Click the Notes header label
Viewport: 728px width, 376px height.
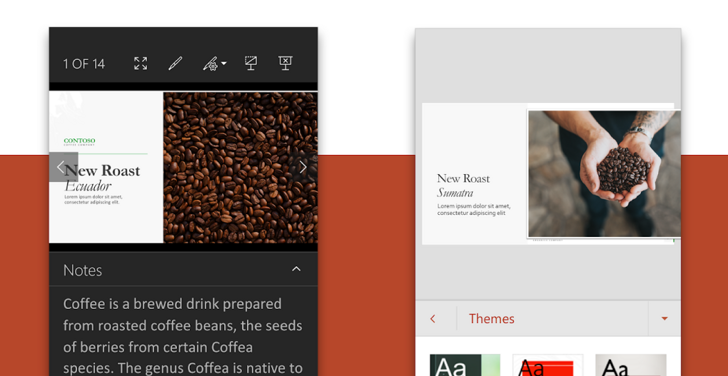83,270
